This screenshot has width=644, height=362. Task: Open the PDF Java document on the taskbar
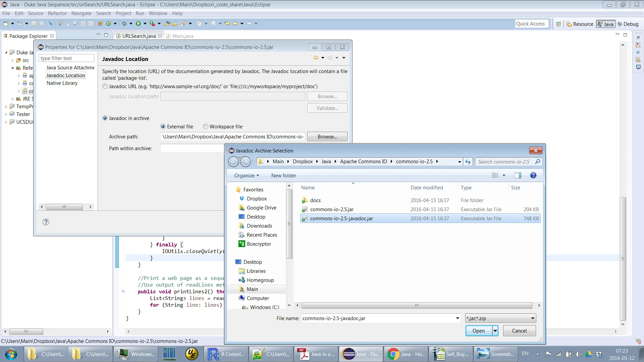(x=316, y=354)
